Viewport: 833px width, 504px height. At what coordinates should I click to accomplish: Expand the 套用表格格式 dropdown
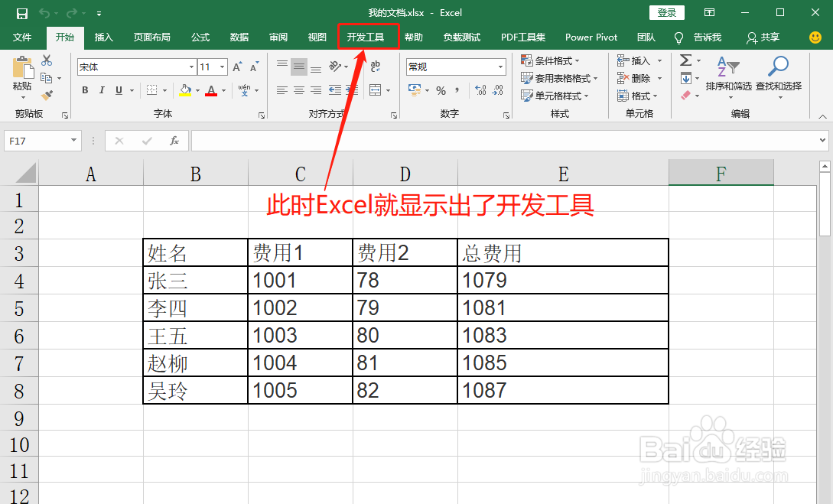pyautogui.click(x=559, y=78)
